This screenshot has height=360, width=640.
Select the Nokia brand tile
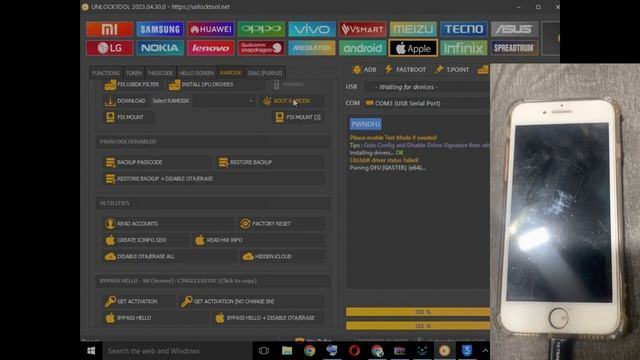click(x=160, y=48)
